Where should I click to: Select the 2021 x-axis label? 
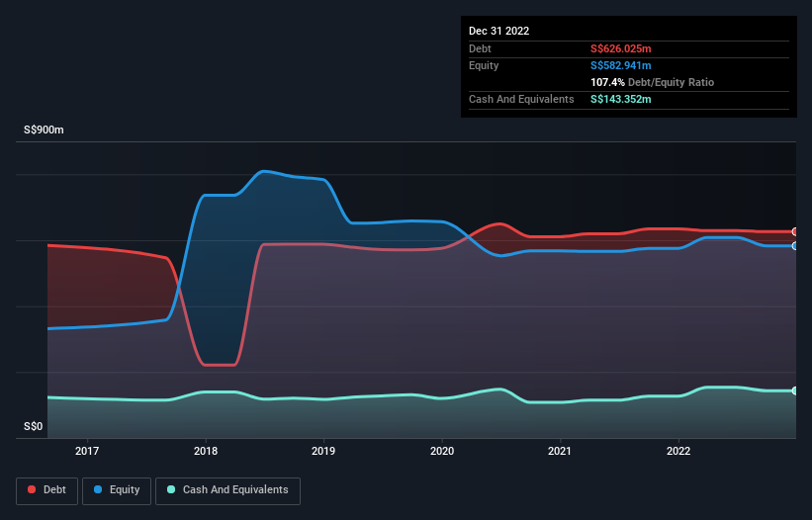pos(561,451)
